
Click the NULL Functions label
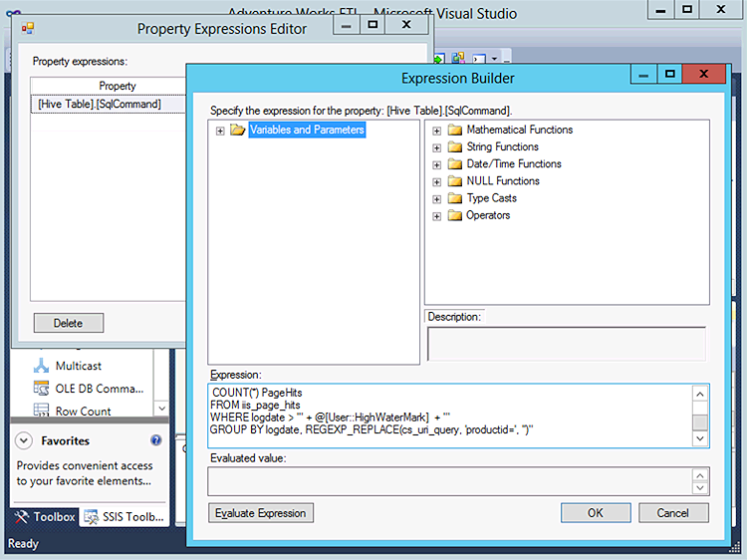pyautogui.click(x=503, y=181)
